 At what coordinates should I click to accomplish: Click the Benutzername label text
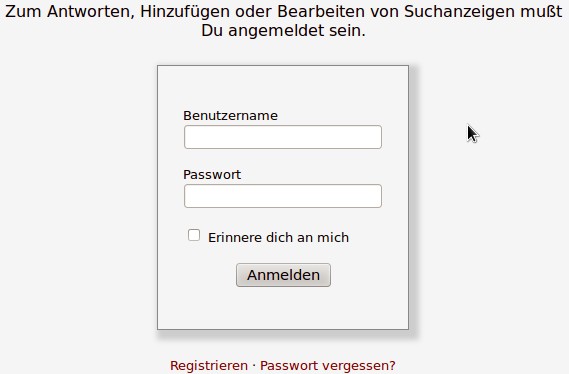(x=230, y=116)
